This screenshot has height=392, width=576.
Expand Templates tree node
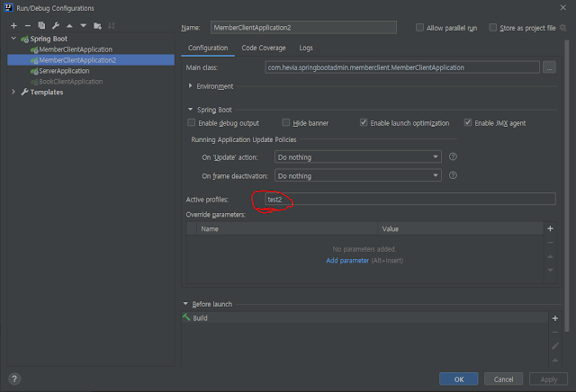[13, 92]
